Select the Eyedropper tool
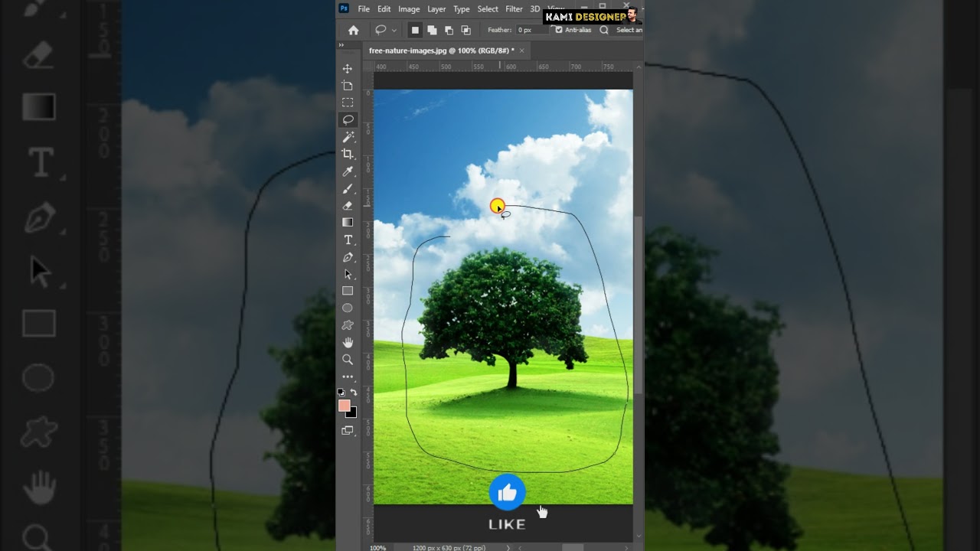Viewport: 980px width, 551px height. pyautogui.click(x=348, y=171)
